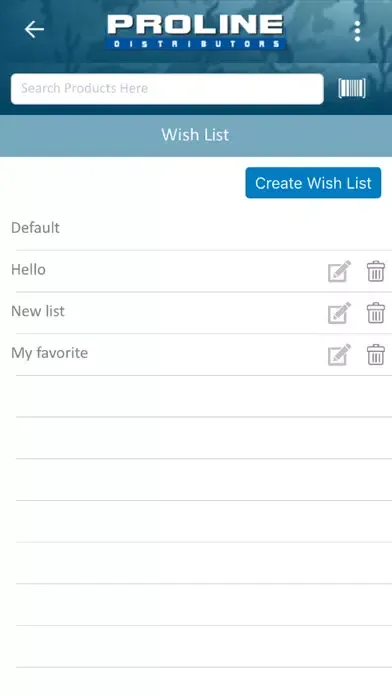
Task: Click the PROLINE logo text
Action: point(195,24)
